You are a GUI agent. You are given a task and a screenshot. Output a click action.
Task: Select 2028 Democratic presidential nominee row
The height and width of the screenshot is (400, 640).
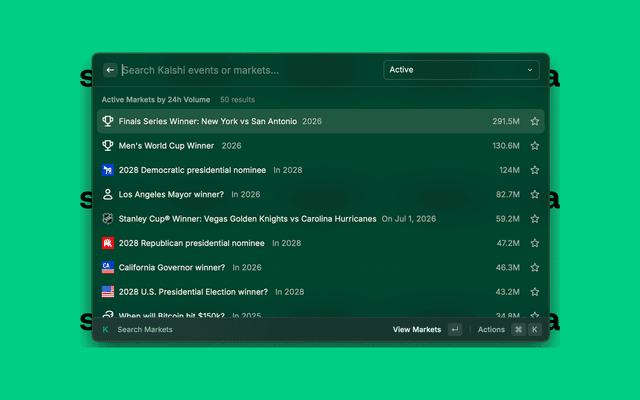[321, 170]
